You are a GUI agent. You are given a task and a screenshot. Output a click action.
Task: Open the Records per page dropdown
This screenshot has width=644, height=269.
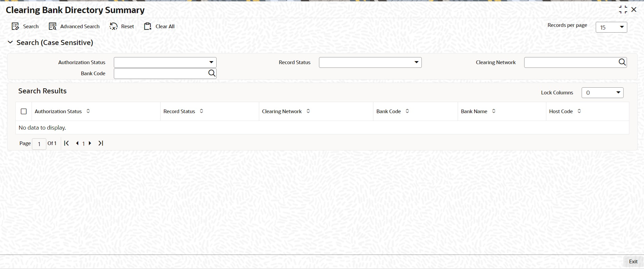pos(611,27)
